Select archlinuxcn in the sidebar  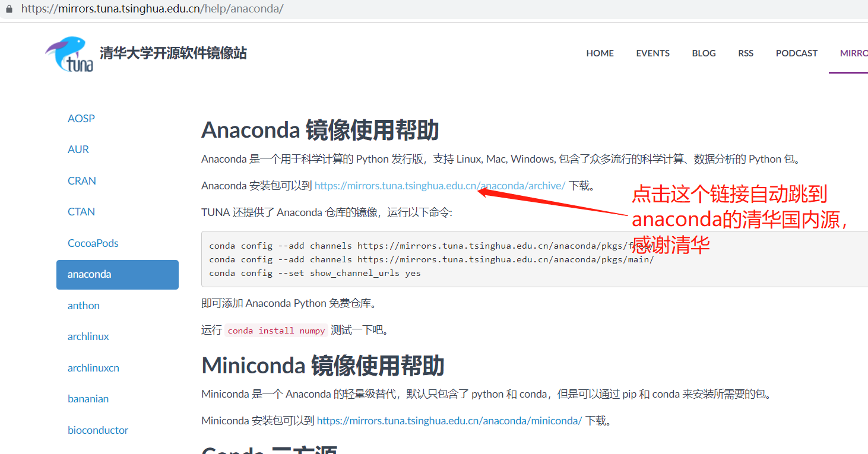(x=93, y=368)
